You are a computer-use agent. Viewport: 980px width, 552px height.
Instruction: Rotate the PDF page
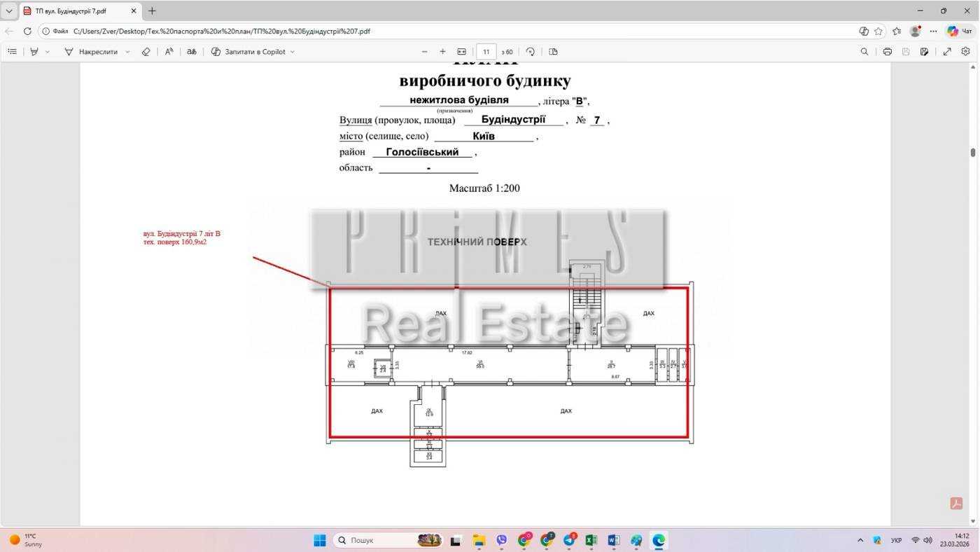click(530, 52)
